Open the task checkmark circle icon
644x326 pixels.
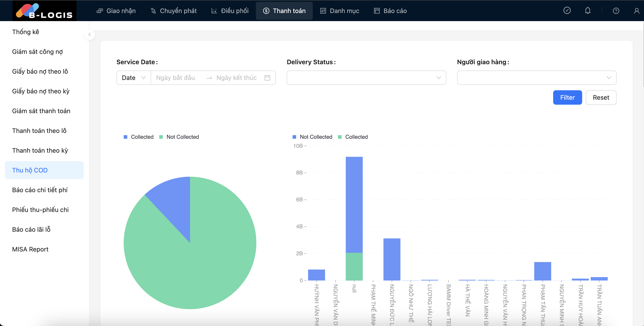click(567, 11)
